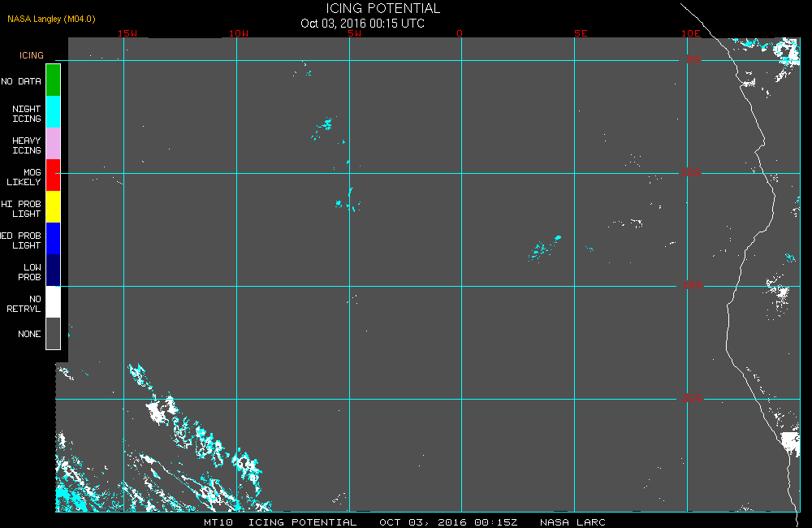Click the MOG LIKELY legend text
Viewport: 812px width, 528px height.
point(24,177)
